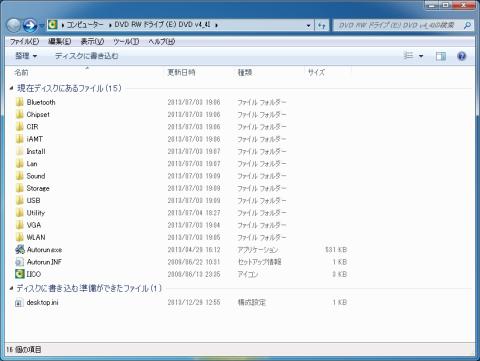Expand the arrow after コンピューター in breadcrumb
Screen dimensions: 480x361
110,25
